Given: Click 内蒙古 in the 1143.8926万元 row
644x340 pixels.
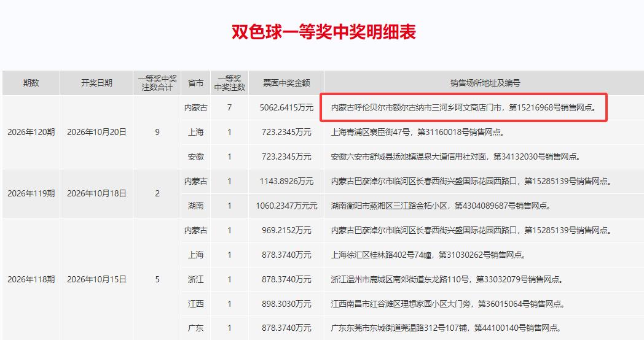Looking at the screenshot, I should click(195, 181).
